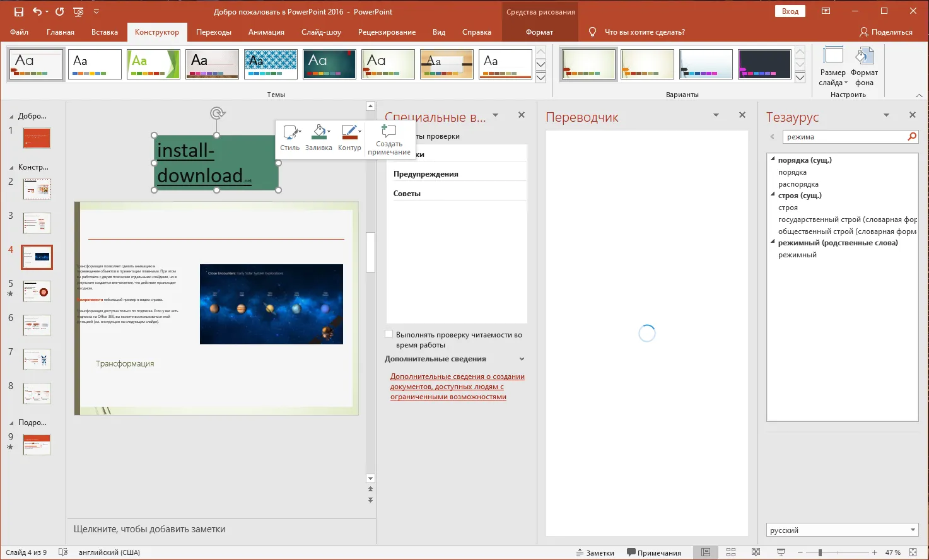Viewport: 929px width, 560px height.
Task: Open the Transitions (Переходы) tab
Action: [213, 32]
